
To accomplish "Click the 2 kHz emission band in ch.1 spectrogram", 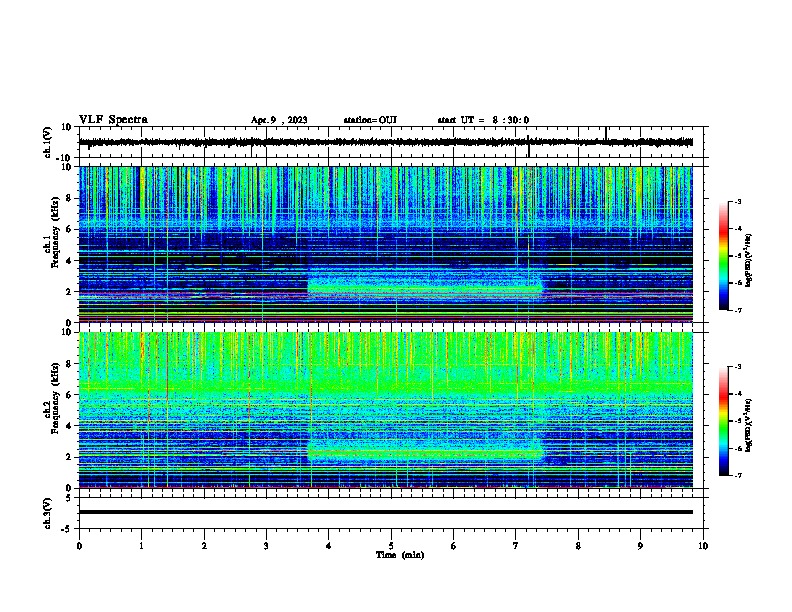I will pyautogui.click(x=425, y=289).
